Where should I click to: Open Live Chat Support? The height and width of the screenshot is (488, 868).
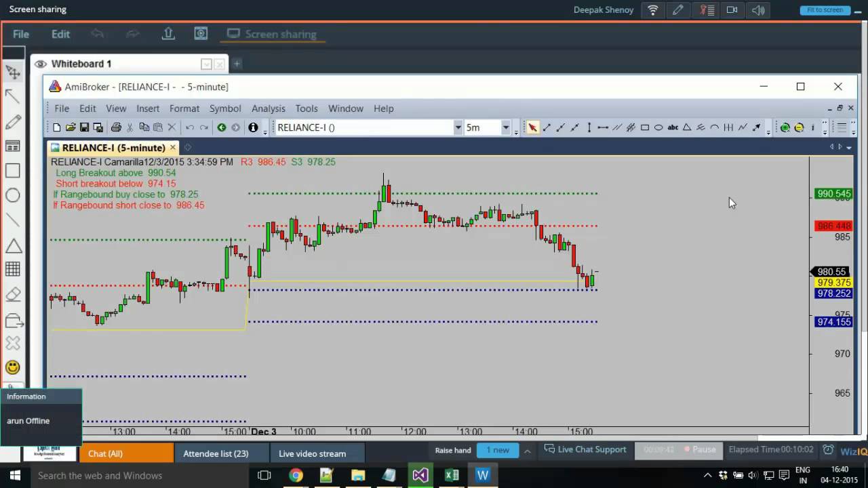[585, 449]
